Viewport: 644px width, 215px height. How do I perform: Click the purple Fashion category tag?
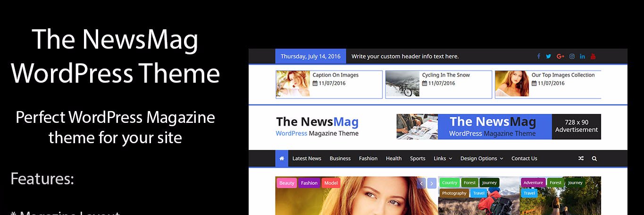pos(309,183)
